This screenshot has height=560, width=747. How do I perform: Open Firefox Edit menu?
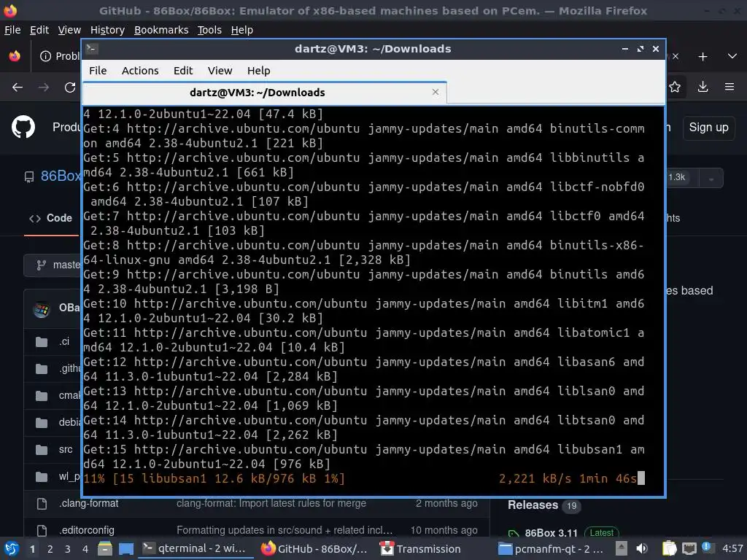tap(39, 30)
